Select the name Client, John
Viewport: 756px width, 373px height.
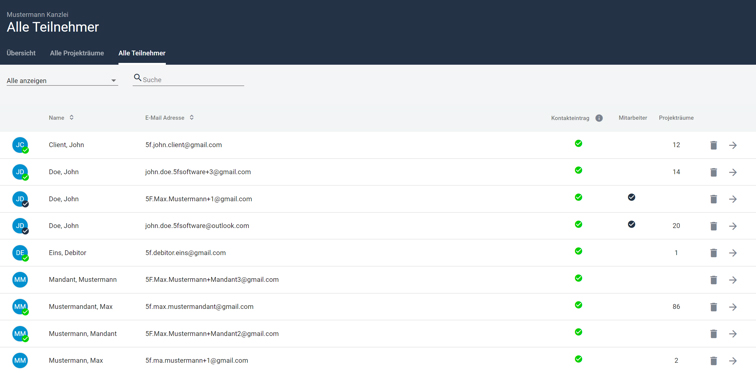click(x=67, y=145)
